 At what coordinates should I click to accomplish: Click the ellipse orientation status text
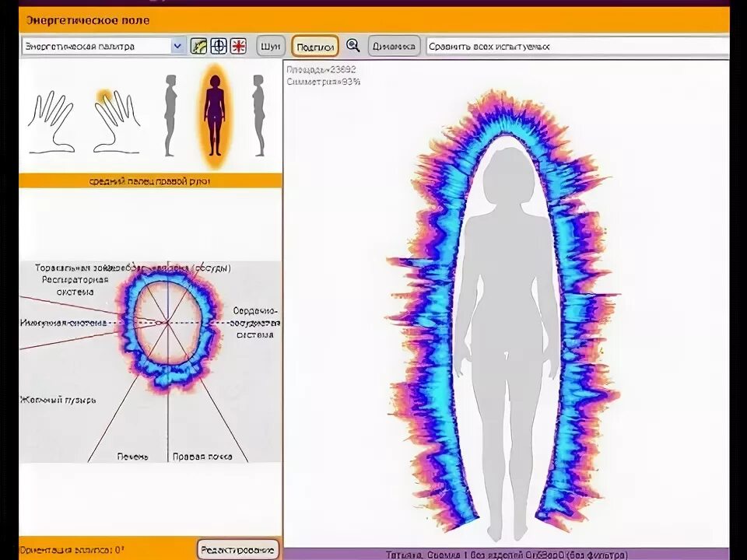(72, 550)
